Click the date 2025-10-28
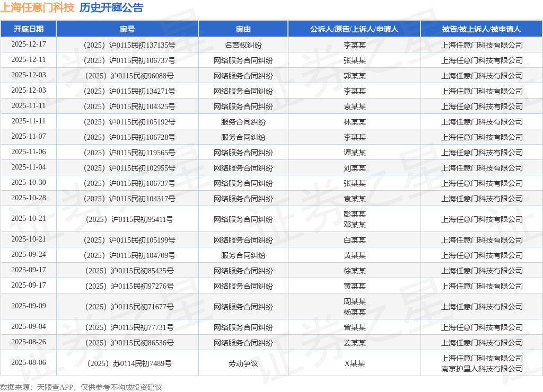The height and width of the screenshot is (392, 543). click(29, 198)
